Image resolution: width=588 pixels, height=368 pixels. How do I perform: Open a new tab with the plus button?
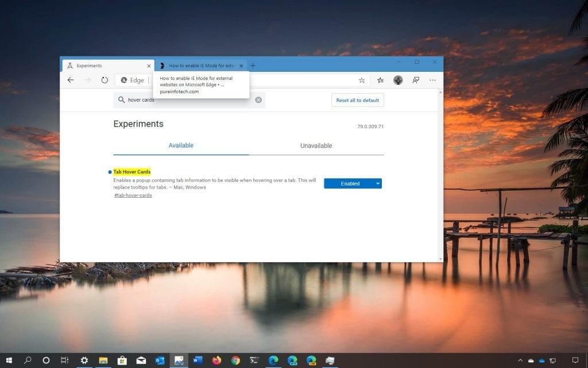tap(253, 65)
